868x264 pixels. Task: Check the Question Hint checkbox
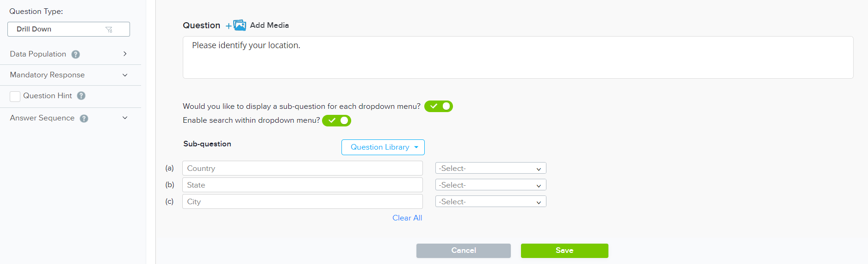point(15,96)
